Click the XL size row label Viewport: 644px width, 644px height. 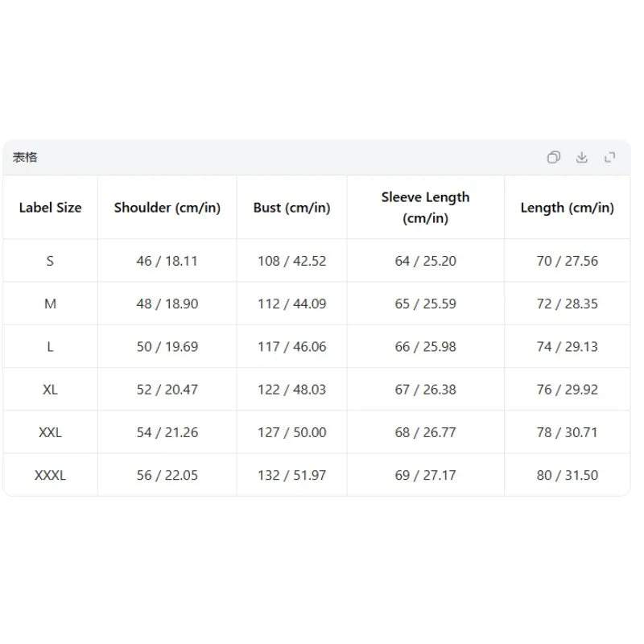coord(50,390)
